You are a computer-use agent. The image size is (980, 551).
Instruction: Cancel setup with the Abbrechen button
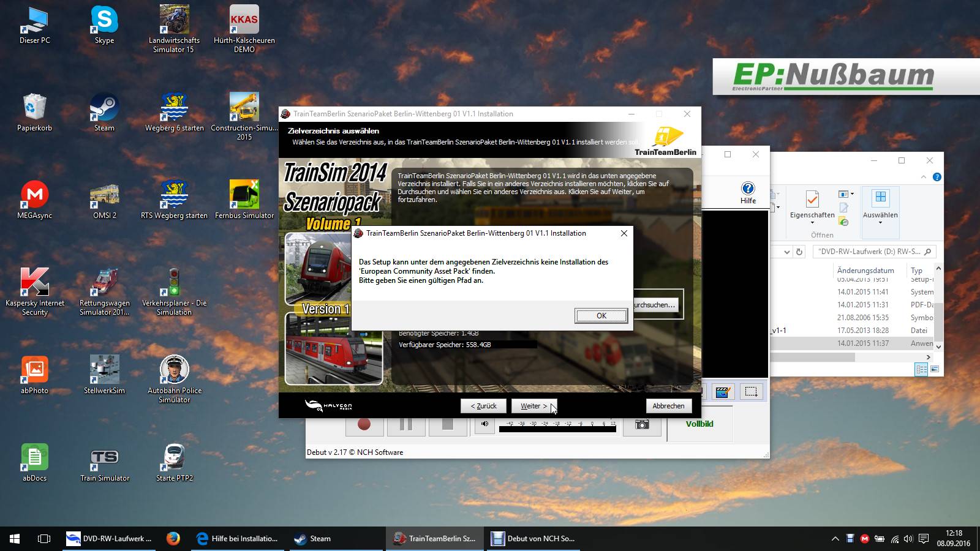tap(668, 406)
